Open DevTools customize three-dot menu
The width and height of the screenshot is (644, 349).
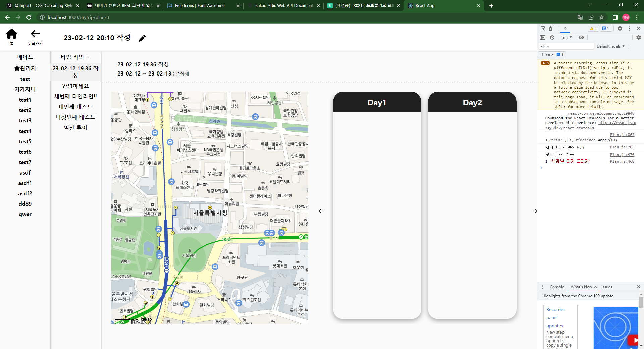click(x=629, y=28)
